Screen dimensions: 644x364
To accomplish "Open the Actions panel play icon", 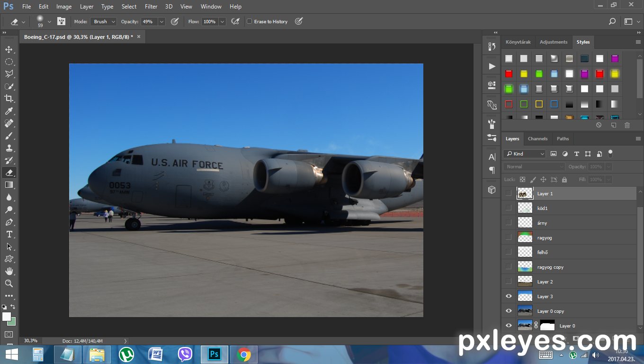I will 492,66.
